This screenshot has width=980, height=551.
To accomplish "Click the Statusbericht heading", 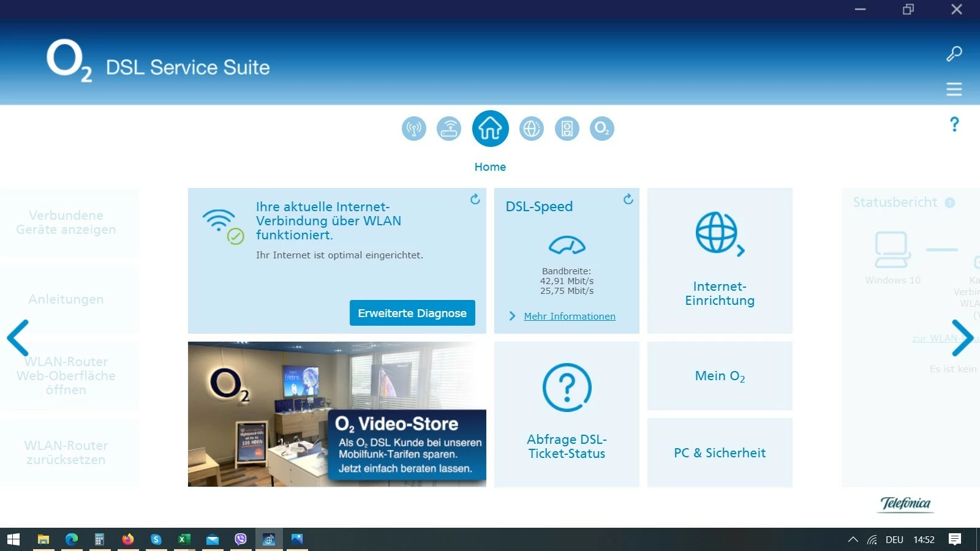I will (x=895, y=203).
